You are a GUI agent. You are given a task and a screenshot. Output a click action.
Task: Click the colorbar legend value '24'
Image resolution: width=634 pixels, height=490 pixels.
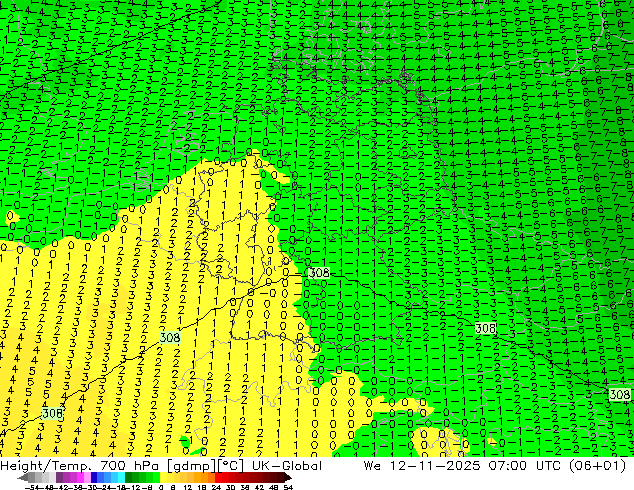(x=216, y=487)
